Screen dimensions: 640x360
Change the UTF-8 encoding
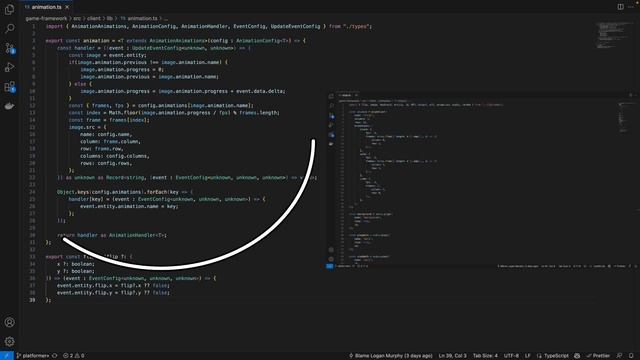[x=511, y=356]
